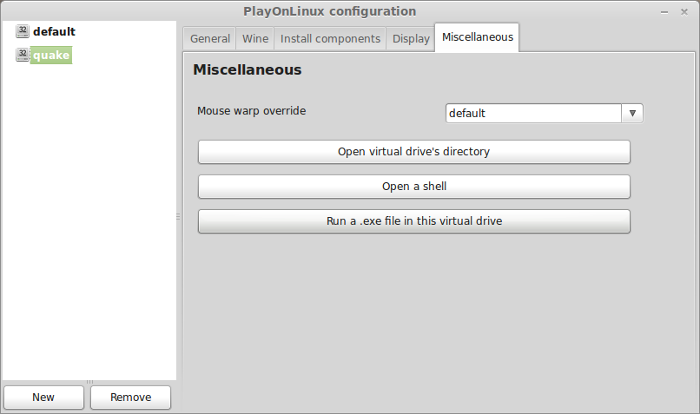This screenshot has height=414, width=700.
Task: Click the Mouse warp override default field
Action: pos(533,113)
